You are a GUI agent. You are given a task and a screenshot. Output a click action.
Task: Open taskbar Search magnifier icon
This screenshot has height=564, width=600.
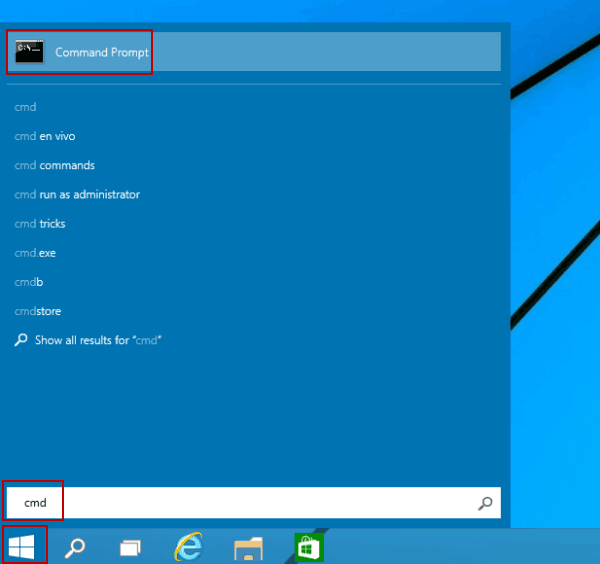(75, 548)
